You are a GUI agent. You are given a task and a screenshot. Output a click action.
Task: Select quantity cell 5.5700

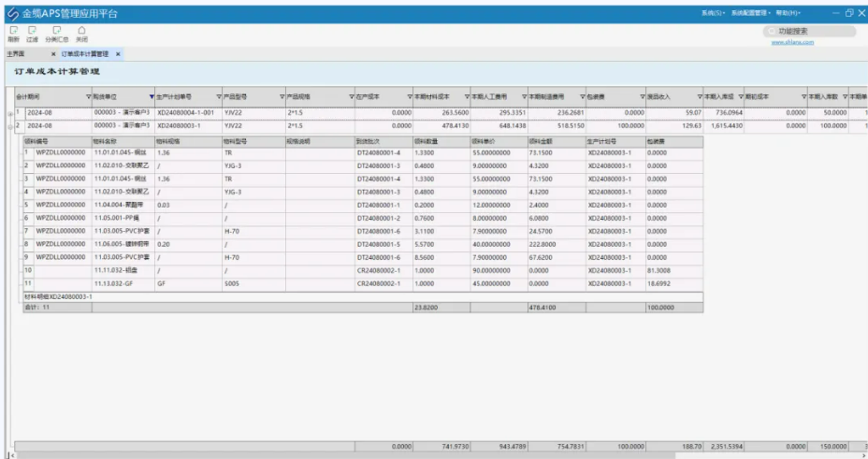coord(441,244)
